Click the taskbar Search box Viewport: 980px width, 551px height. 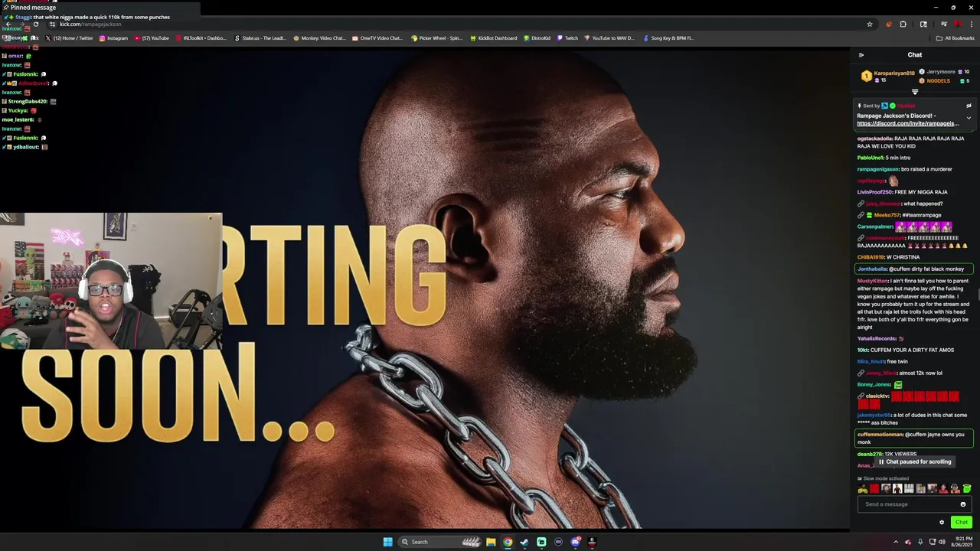pyautogui.click(x=440, y=542)
